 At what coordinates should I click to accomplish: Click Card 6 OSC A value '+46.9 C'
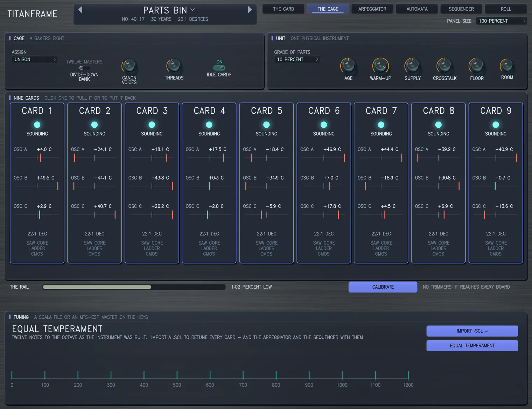pyautogui.click(x=332, y=149)
